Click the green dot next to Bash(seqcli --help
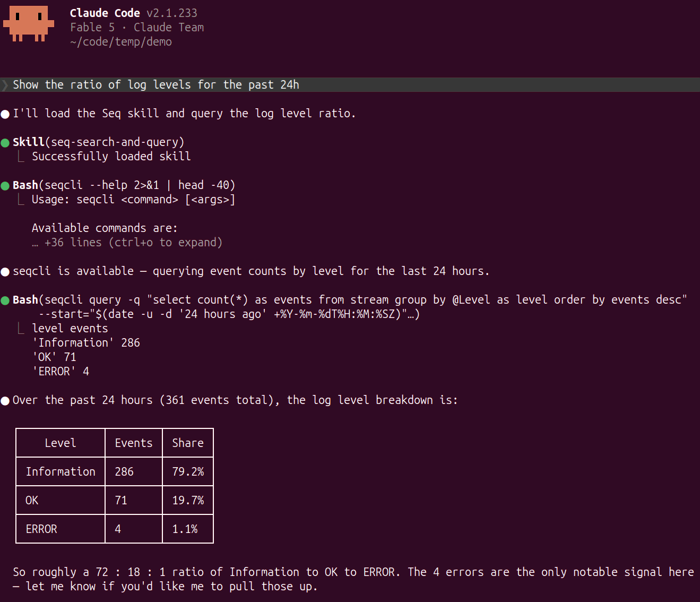Viewport: 700px width, 602px height. click(x=5, y=186)
